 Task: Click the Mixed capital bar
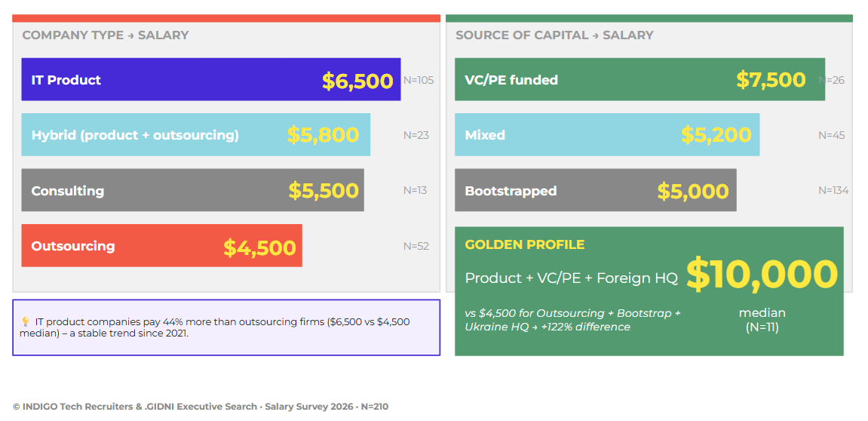click(x=607, y=134)
